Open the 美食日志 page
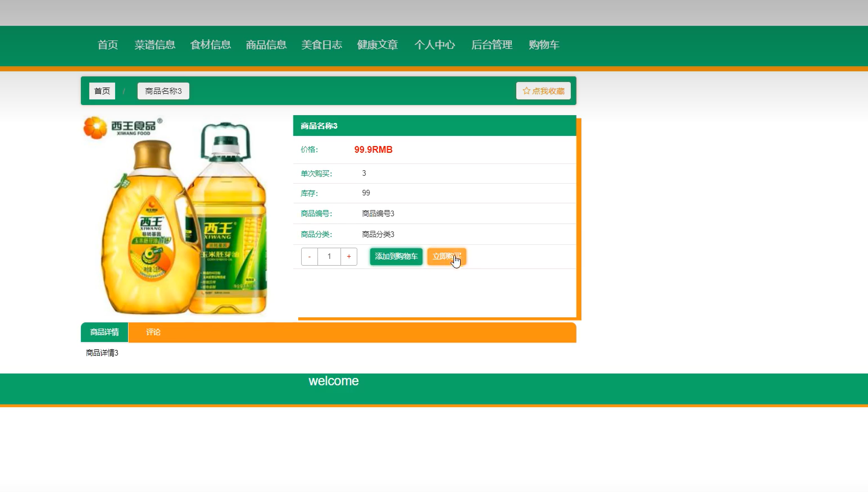Screen dimensions: 868x492 tap(322, 45)
